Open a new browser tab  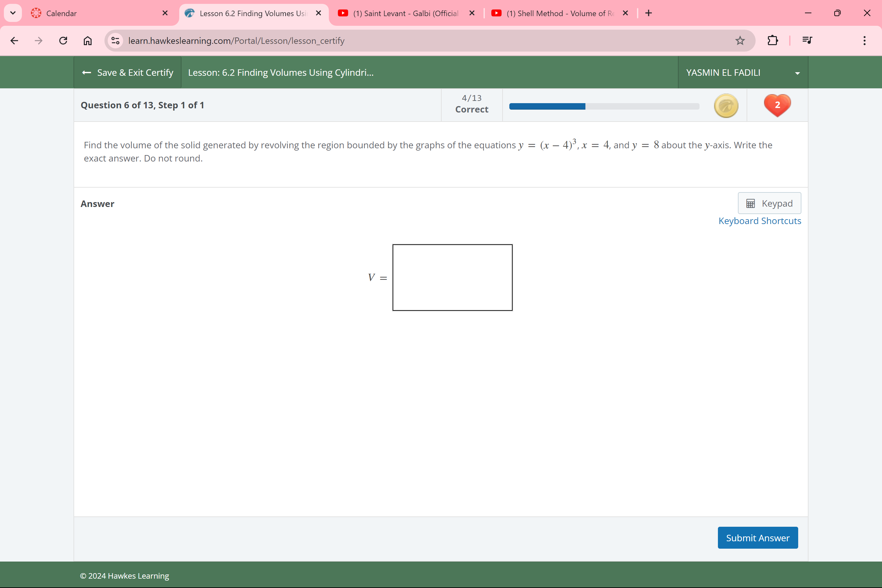pos(648,13)
